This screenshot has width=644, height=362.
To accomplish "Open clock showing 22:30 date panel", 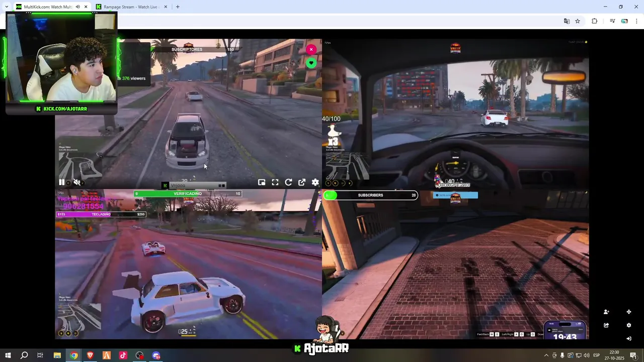I will point(614,355).
